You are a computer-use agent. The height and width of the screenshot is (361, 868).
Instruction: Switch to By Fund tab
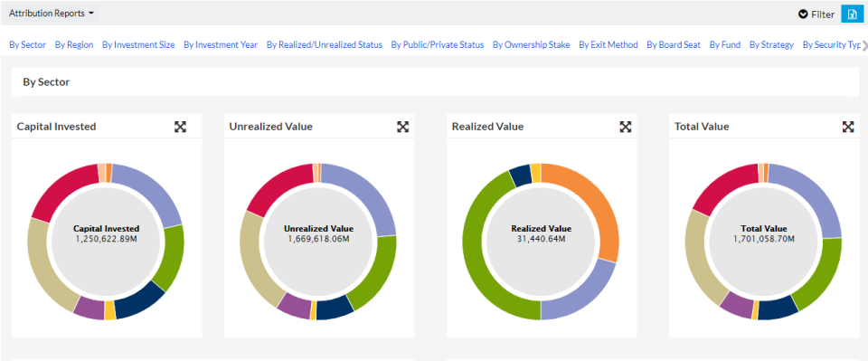(x=725, y=45)
